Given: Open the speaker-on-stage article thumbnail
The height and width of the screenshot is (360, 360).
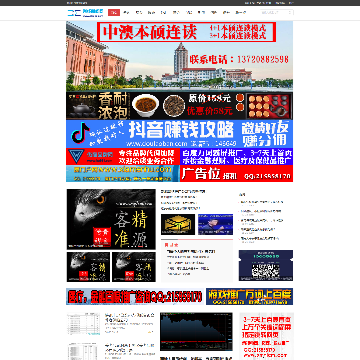Looking at the screenshot, I should coord(215,224).
